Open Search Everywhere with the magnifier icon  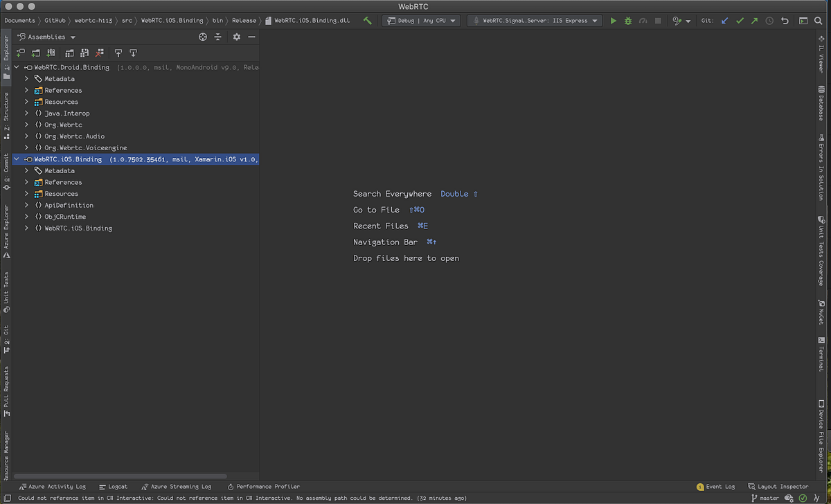click(819, 21)
